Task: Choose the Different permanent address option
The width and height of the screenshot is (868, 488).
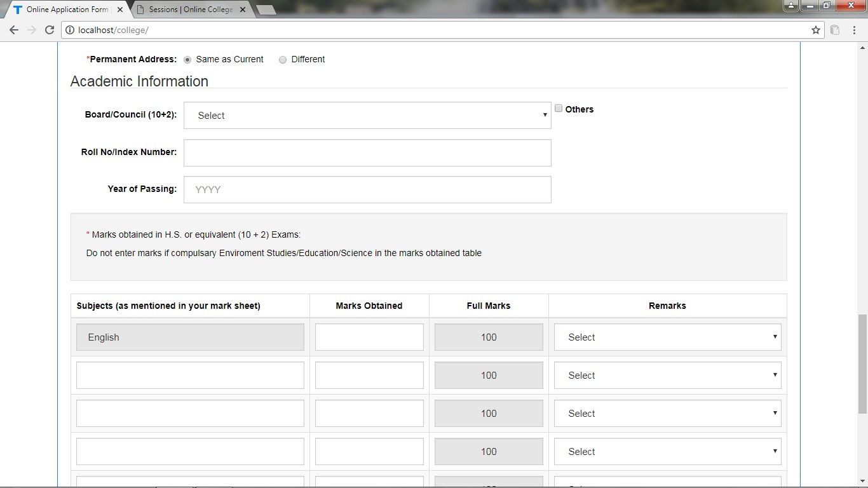Action: (283, 60)
